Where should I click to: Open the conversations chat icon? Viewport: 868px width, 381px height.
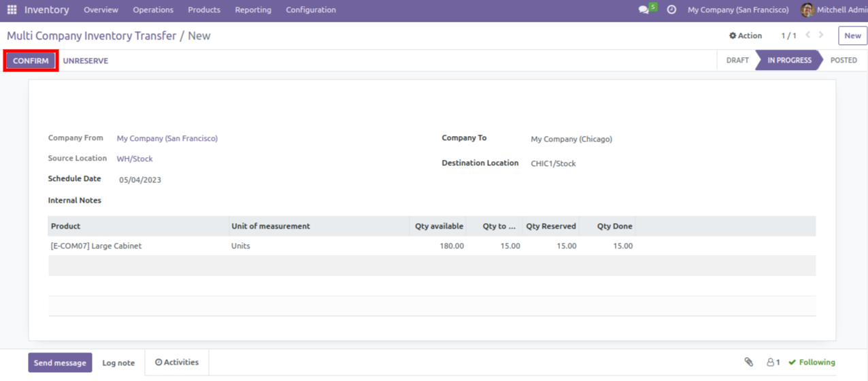644,10
